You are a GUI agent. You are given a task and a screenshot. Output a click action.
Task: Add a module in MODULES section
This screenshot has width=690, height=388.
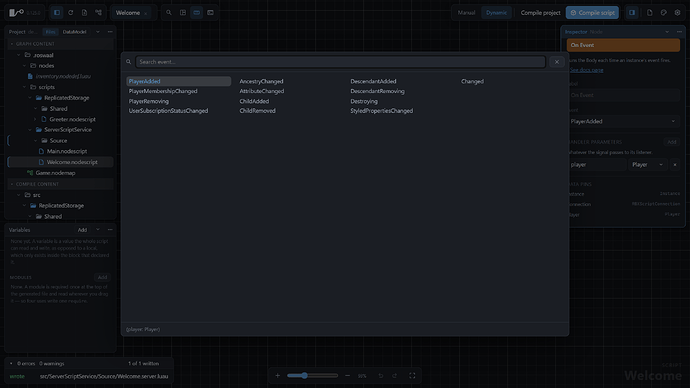pyautogui.click(x=102, y=277)
